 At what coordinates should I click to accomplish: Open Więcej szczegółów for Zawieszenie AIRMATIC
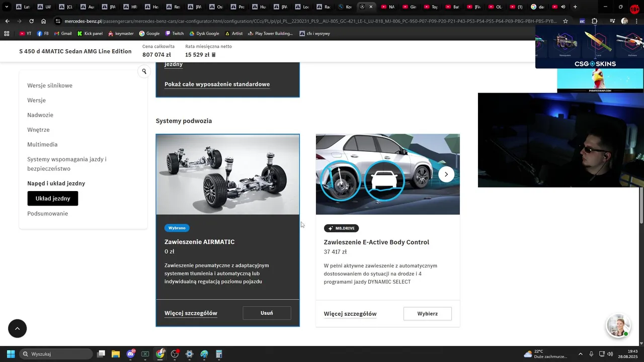[x=191, y=313]
